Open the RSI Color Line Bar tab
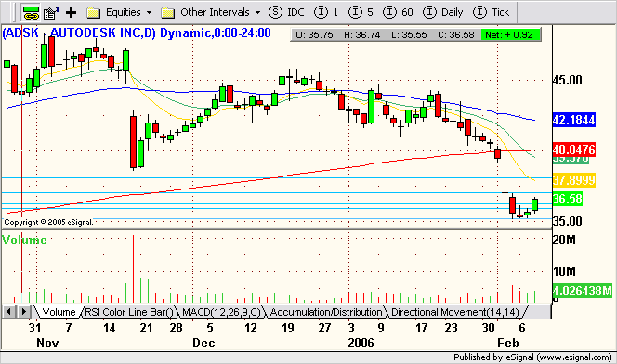The height and width of the screenshot is (364, 617). [128, 312]
